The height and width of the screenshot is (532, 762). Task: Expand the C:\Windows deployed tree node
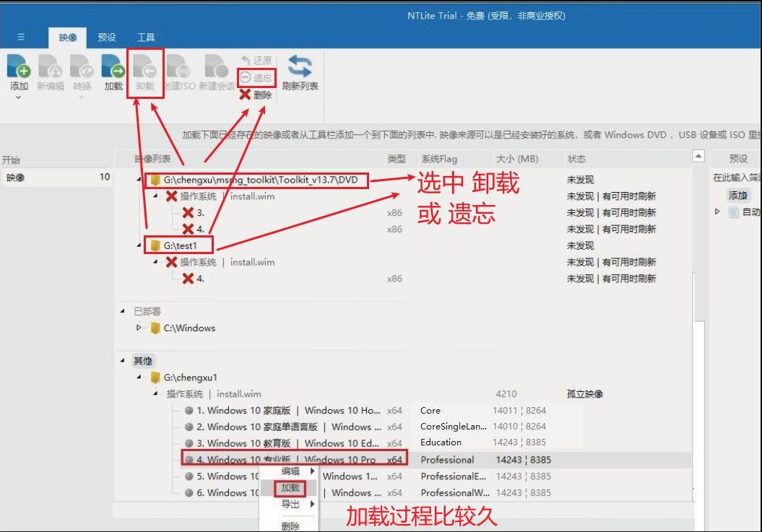139,328
